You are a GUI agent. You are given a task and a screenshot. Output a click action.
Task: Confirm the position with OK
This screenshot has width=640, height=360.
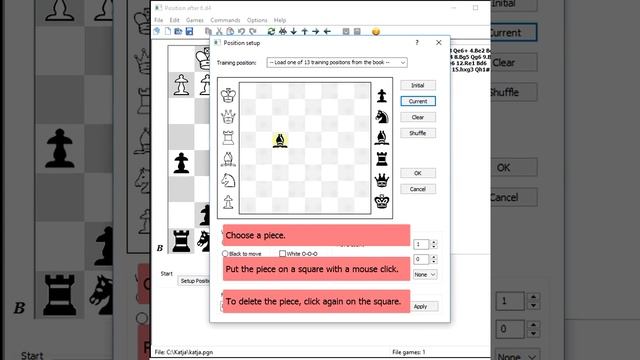click(x=418, y=173)
